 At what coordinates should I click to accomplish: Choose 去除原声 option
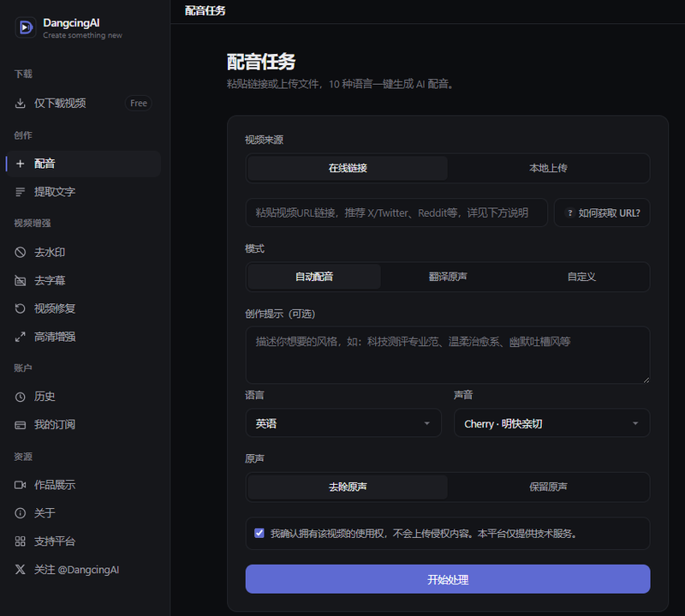tap(348, 487)
